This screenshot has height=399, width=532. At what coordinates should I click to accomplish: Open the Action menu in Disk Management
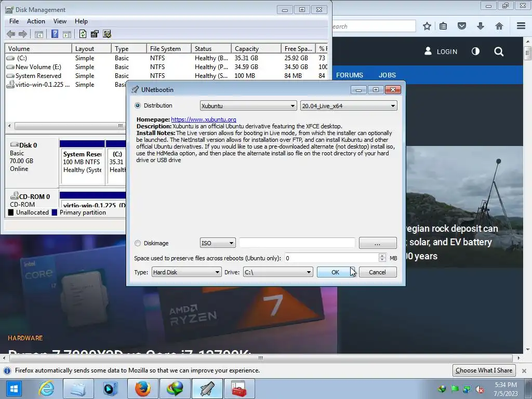[36, 21]
